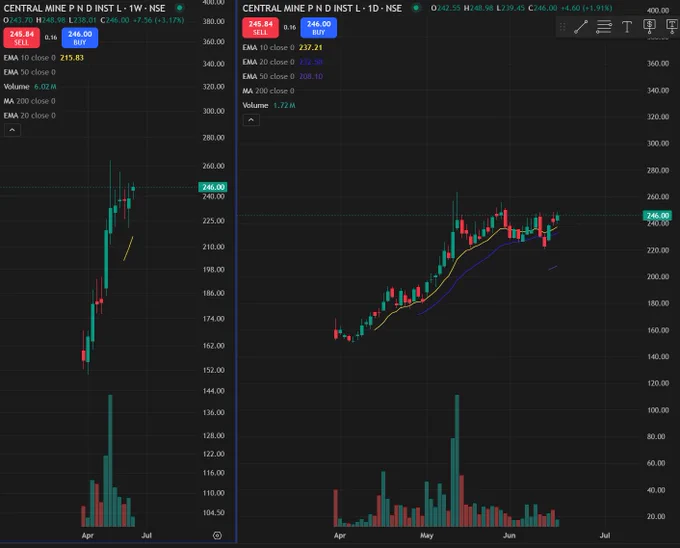
Task: Collapse the daily chart indicator legend
Action: pos(251,120)
